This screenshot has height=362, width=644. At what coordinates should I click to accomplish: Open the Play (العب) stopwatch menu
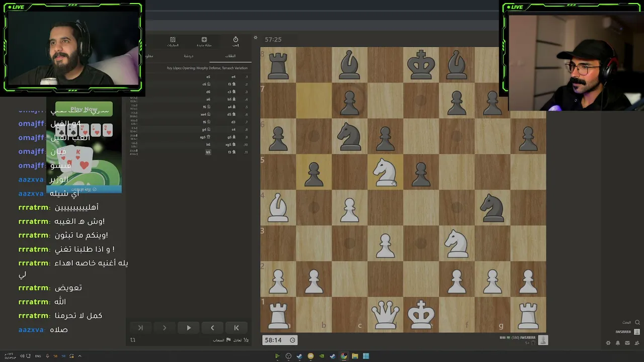click(235, 41)
